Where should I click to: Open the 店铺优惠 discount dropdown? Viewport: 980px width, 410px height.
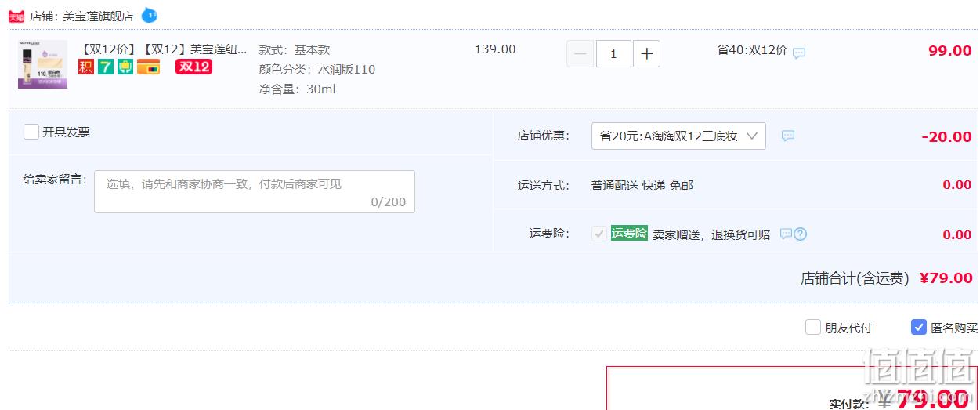tap(678, 136)
